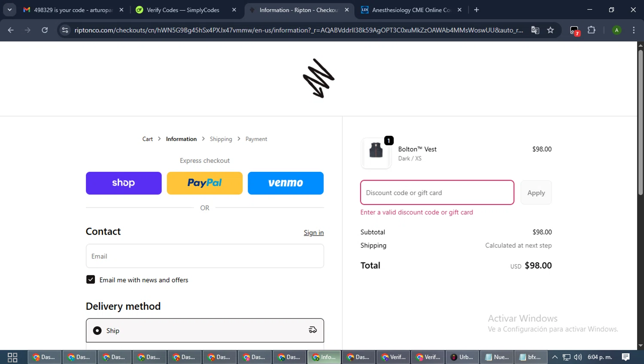Open Chrome three-dot menu
The height and width of the screenshot is (364, 644).
(634, 30)
